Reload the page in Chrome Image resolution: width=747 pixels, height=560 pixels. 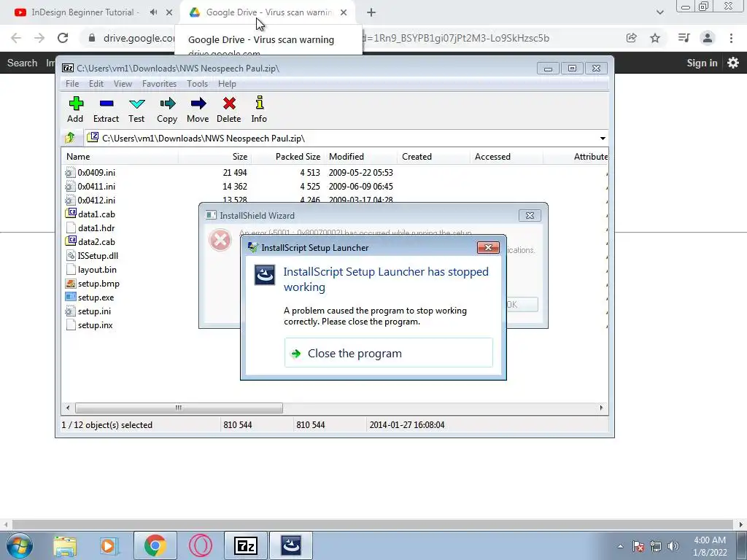click(x=63, y=38)
